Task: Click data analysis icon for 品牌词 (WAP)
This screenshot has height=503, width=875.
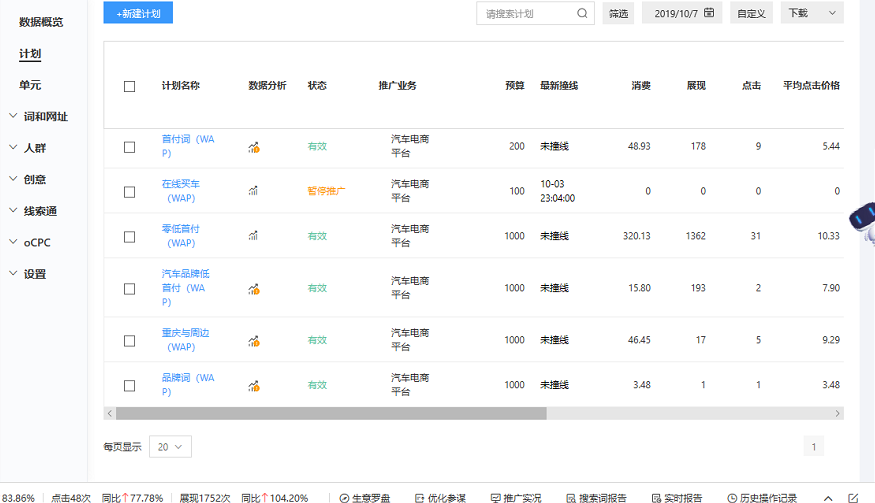Action: [254, 385]
